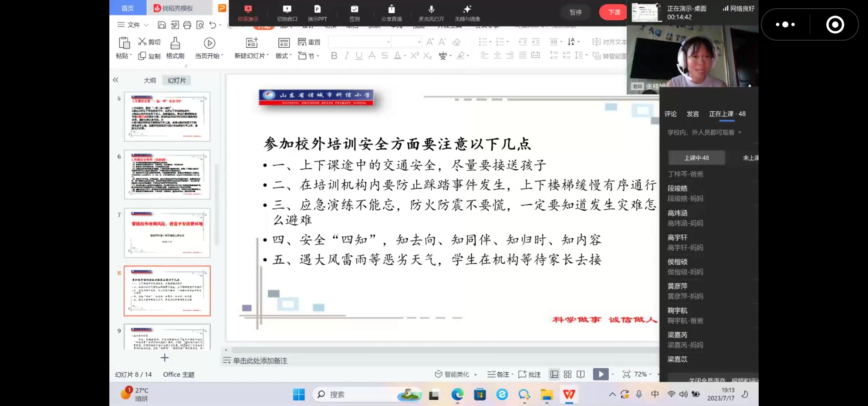Select the 格式刷 format painter

175,48
